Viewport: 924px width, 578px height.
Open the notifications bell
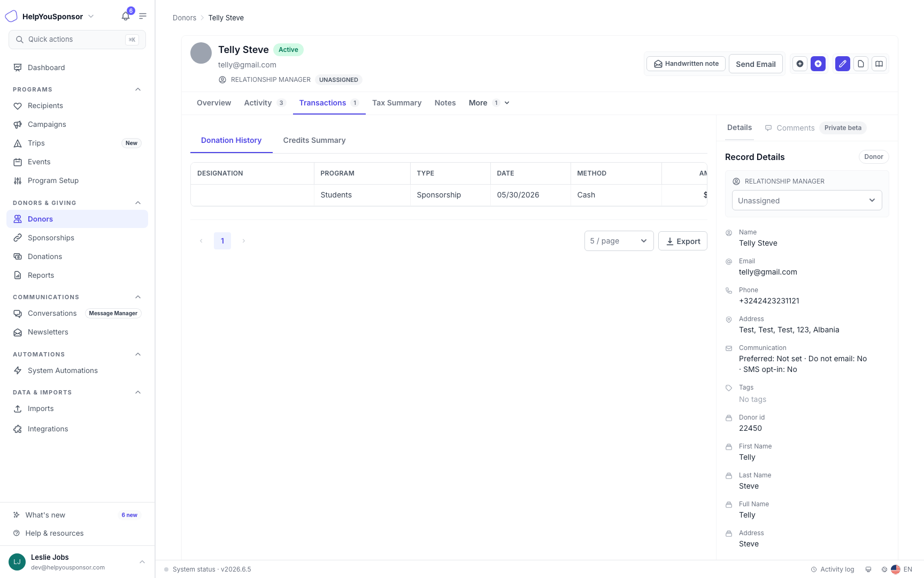click(126, 16)
